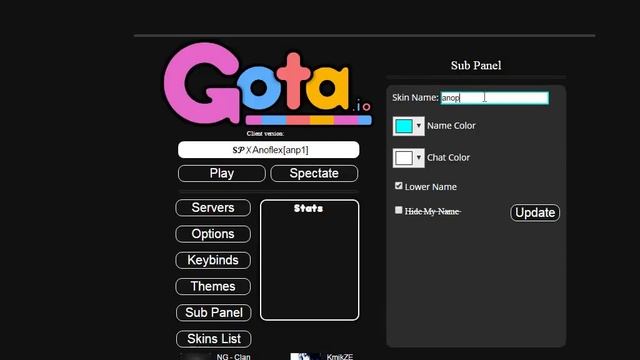The image size is (640, 360).
Task: Click the Stats panel box
Action: pyautogui.click(x=309, y=260)
